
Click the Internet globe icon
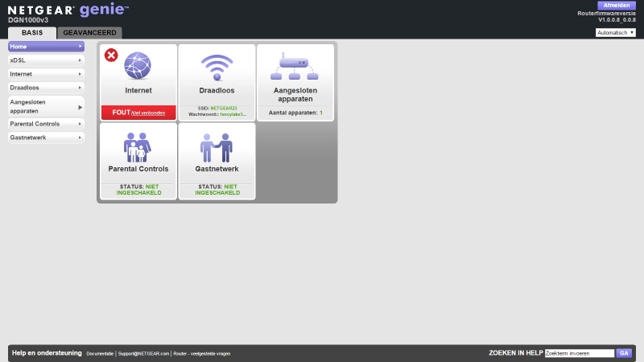[138, 66]
